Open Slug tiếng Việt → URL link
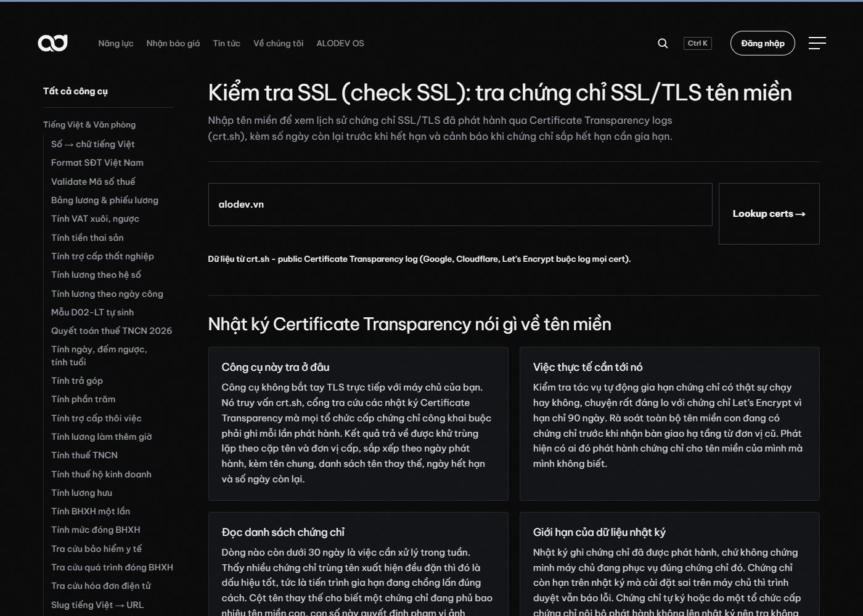 click(97, 605)
